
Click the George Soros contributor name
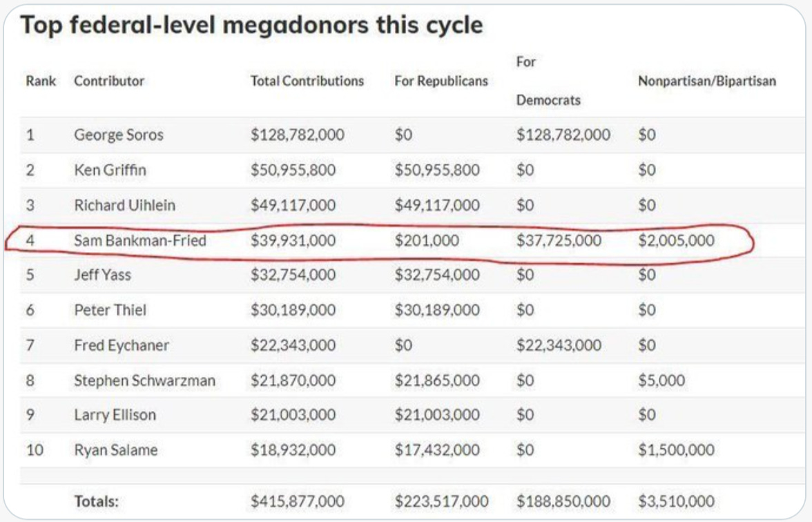119,135
